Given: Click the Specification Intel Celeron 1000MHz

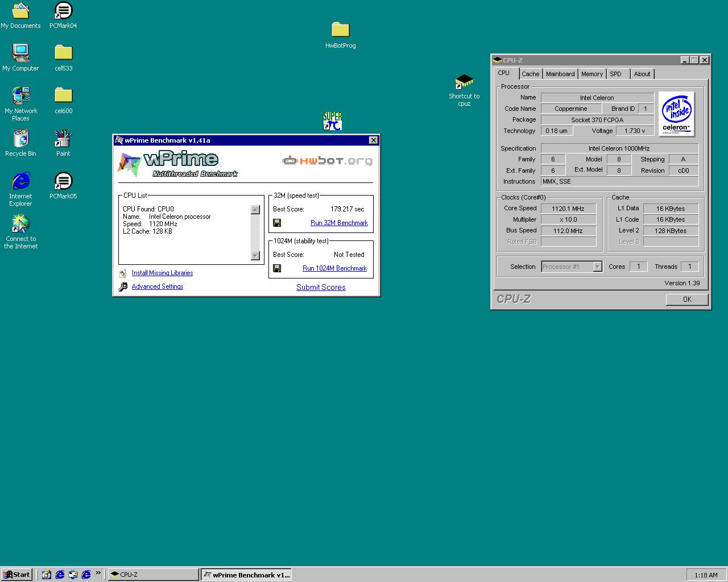Looking at the screenshot, I should point(619,148).
